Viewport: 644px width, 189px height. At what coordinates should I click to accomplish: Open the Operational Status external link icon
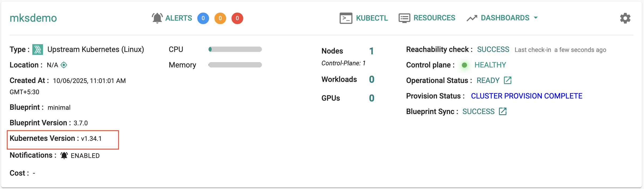point(508,80)
